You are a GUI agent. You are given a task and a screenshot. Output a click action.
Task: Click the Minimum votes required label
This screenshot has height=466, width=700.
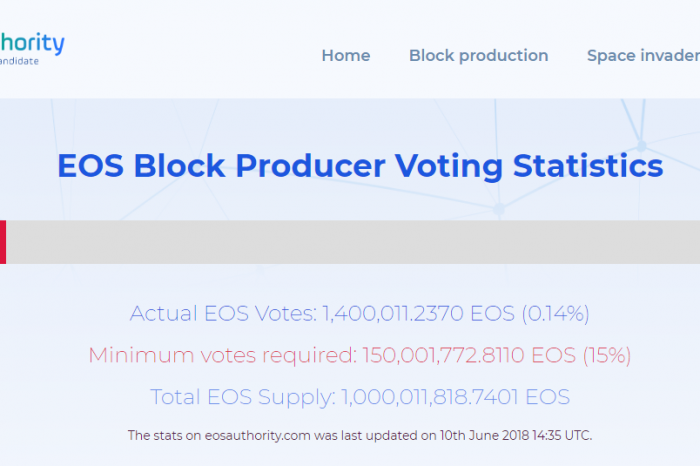pos(222,355)
